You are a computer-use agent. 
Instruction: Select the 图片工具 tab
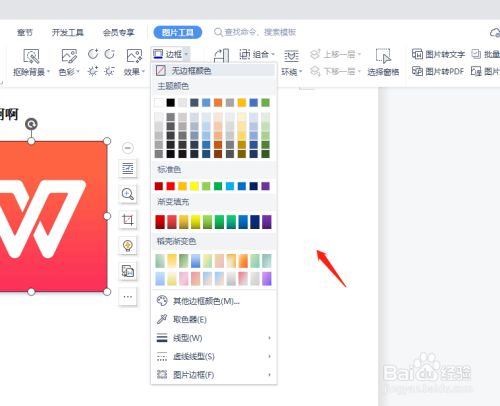point(178,32)
